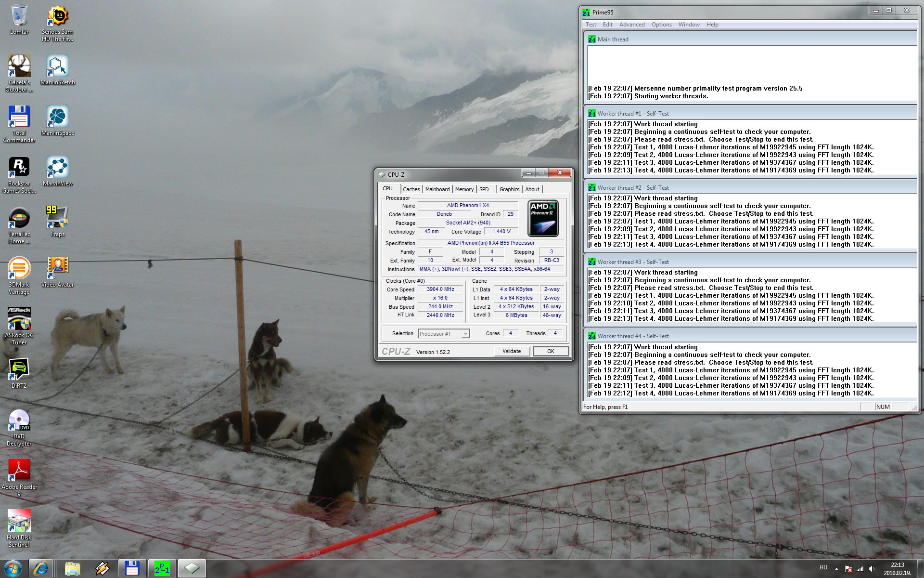Open MarvinSketch desktop shortcut

pos(57,66)
